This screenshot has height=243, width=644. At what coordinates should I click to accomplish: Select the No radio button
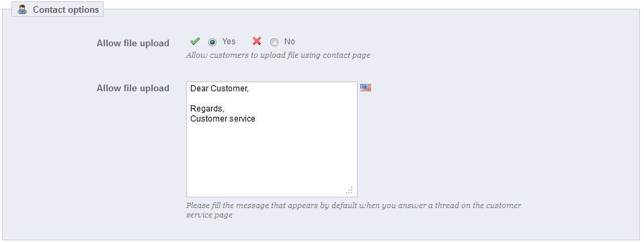click(274, 42)
